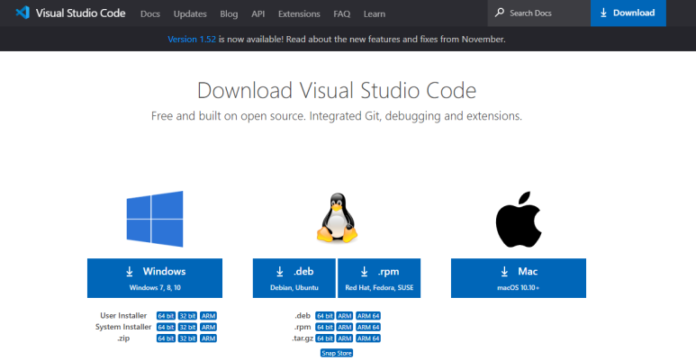Select .rpm ARM link

(x=345, y=327)
